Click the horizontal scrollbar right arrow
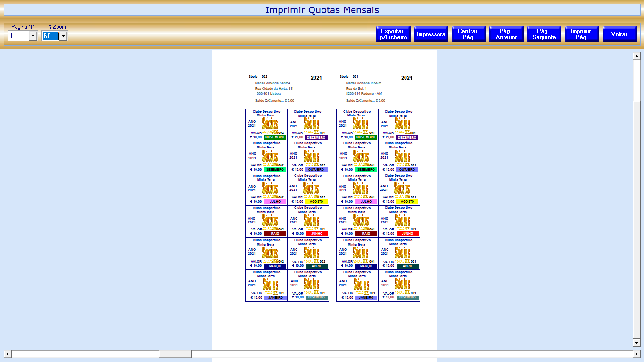This screenshot has height=362, width=644. (637, 354)
